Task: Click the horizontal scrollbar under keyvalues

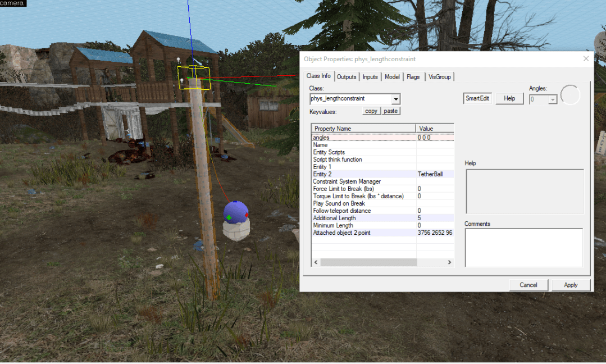Action: (x=368, y=262)
